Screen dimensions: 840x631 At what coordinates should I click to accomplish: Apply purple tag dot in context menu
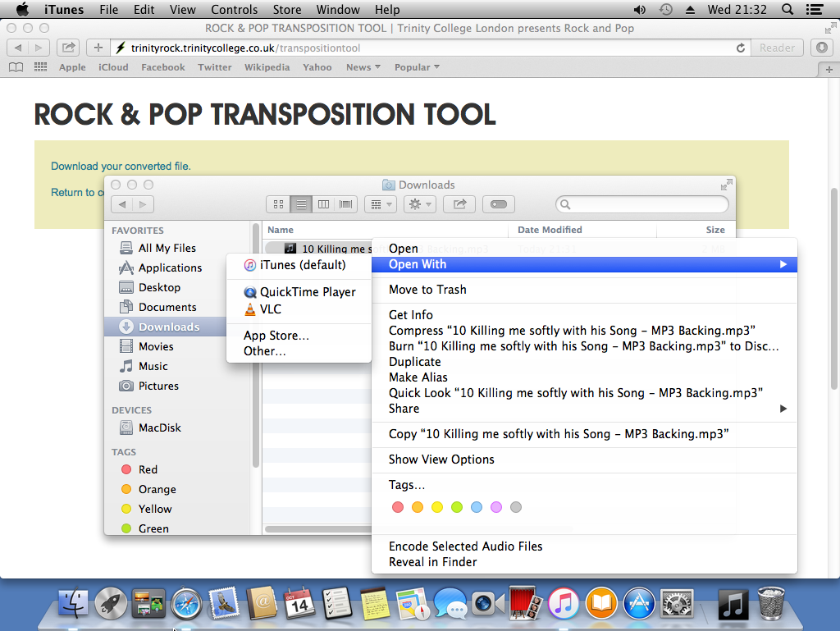(x=496, y=507)
